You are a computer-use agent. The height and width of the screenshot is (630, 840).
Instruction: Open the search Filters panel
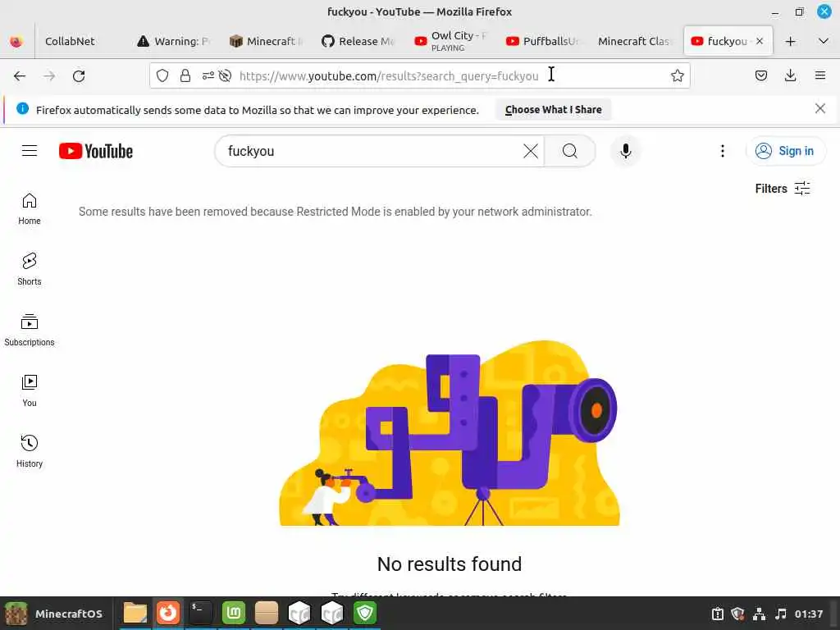[783, 189]
